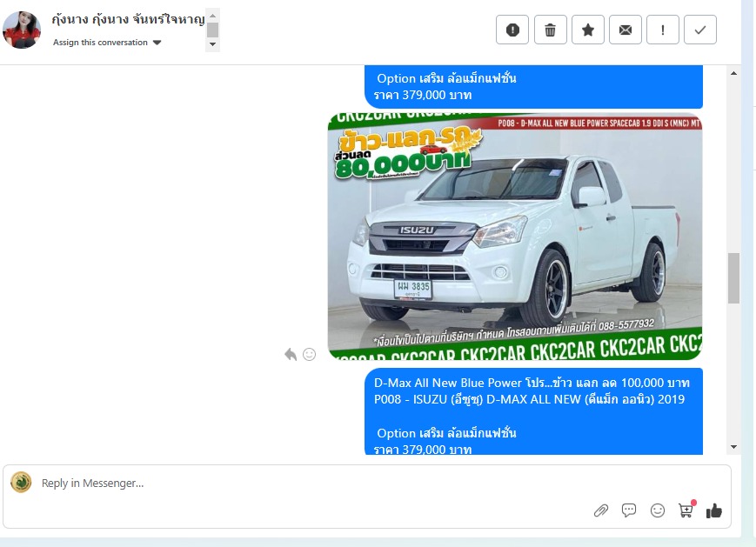This screenshot has width=756, height=547.
Task: Reply to the truck image message
Action: click(x=291, y=354)
